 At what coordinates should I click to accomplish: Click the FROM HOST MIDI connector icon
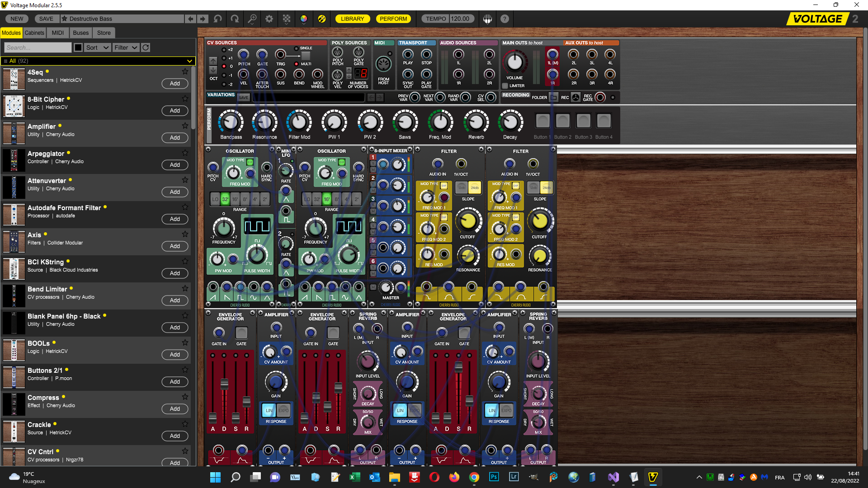point(383,64)
